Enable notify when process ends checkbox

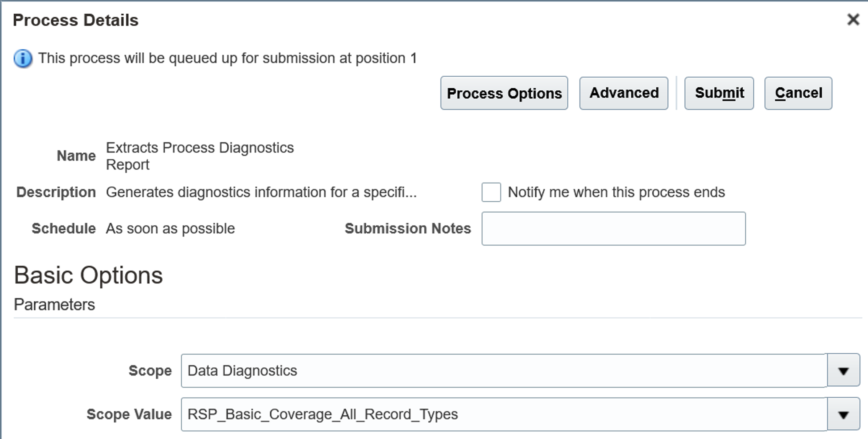click(x=491, y=192)
